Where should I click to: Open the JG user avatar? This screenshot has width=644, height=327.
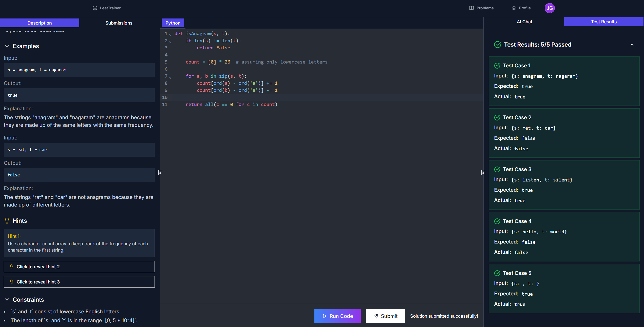pyautogui.click(x=550, y=8)
